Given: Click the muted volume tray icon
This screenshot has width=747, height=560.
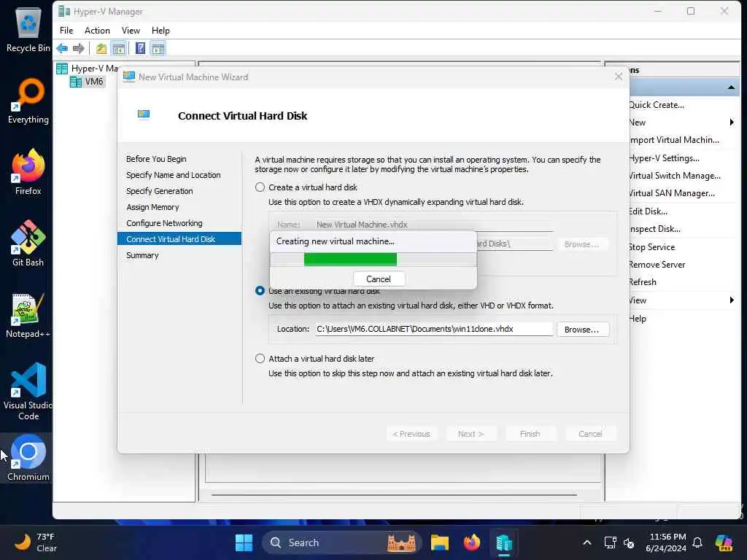Looking at the screenshot, I should (629, 542).
